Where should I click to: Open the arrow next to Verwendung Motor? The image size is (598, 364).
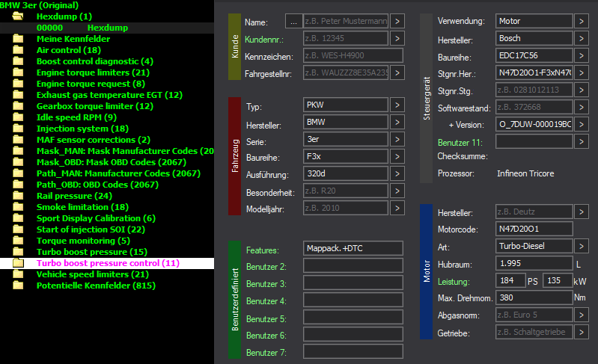pyautogui.click(x=582, y=22)
